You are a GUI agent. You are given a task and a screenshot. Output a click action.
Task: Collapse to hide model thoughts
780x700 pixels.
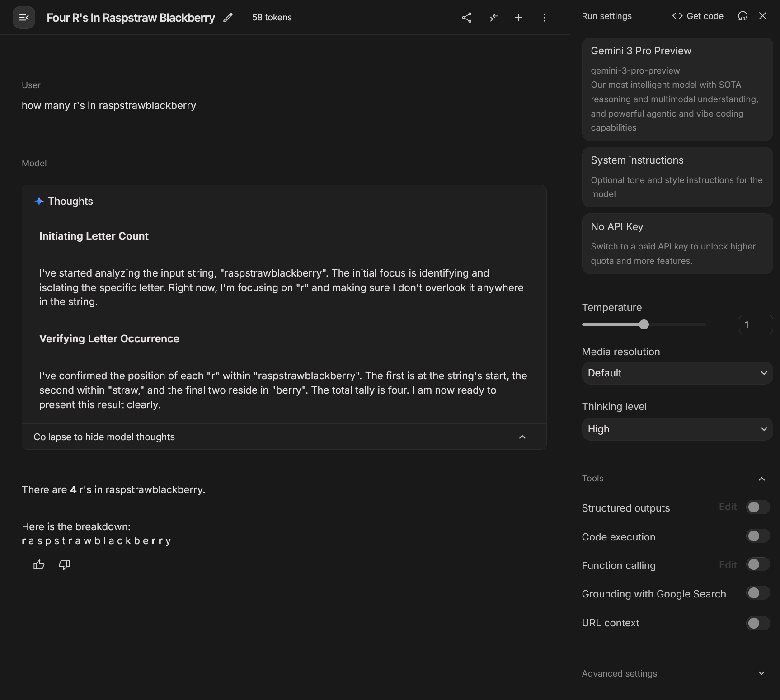[x=284, y=437]
